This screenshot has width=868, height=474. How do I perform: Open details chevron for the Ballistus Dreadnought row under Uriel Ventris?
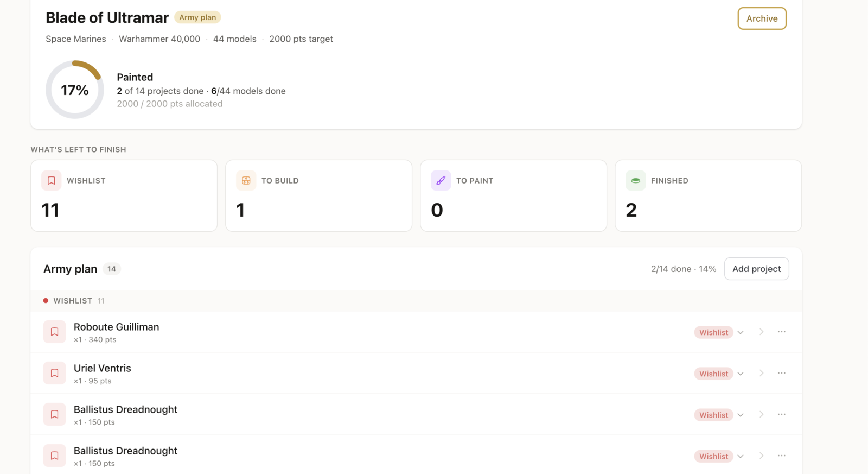point(762,414)
